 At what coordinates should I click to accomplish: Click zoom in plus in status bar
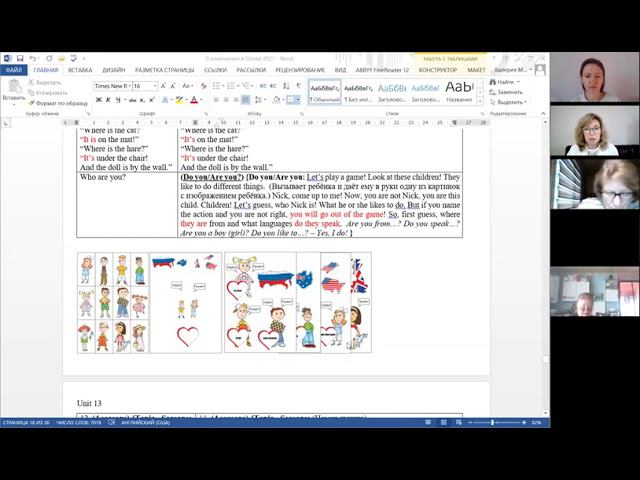(x=524, y=422)
